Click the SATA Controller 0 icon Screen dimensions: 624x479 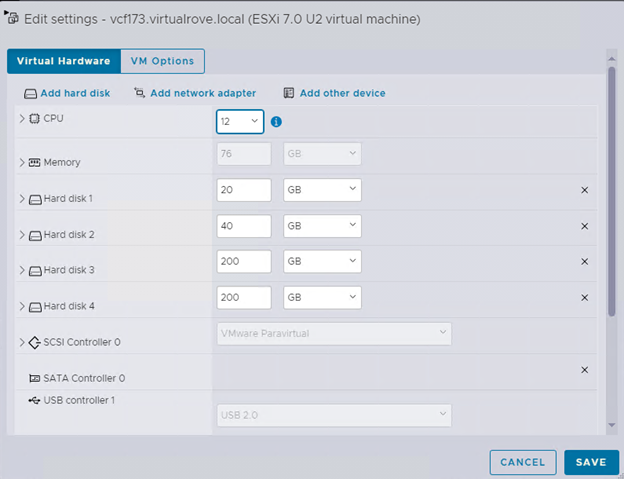(35, 378)
